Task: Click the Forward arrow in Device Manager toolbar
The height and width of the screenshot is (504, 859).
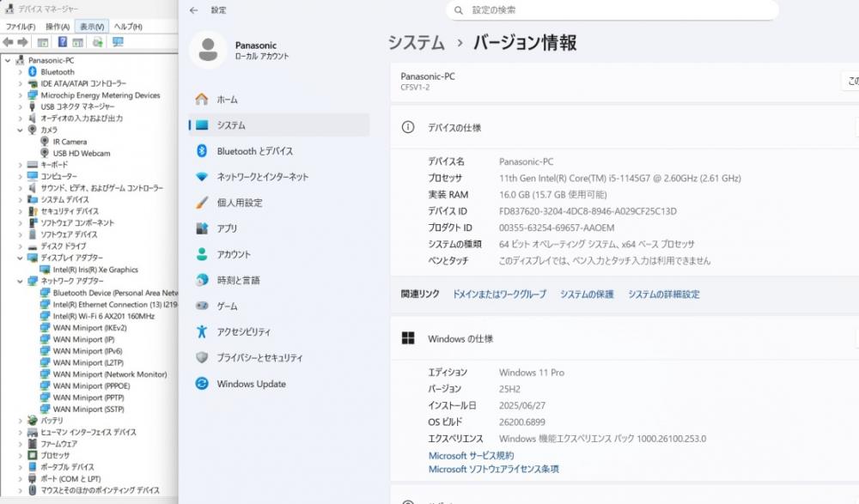Action: 22,42
